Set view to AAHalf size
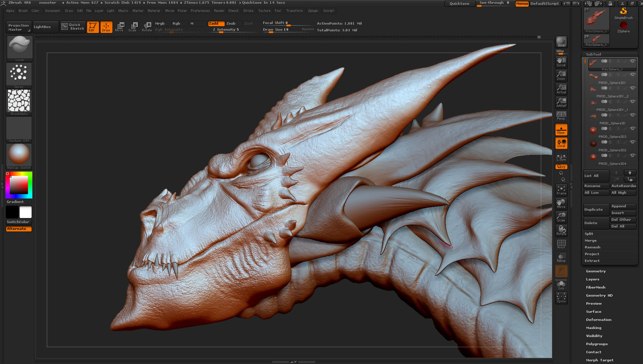This screenshot has height=364, width=643. tap(561, 102)
